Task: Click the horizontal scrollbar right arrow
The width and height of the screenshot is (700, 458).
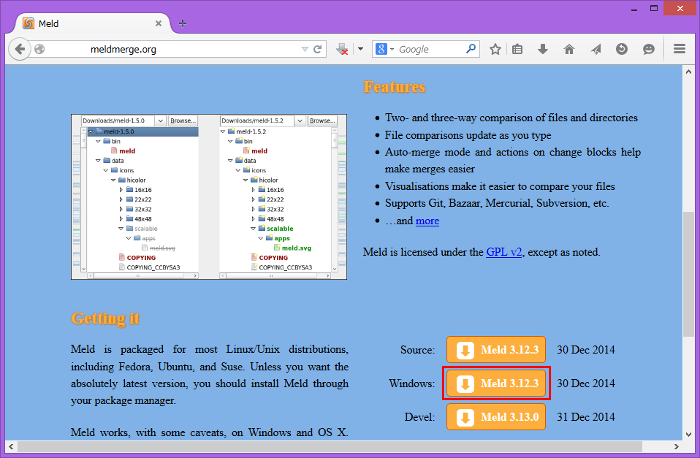Action: tap(676, 446)
